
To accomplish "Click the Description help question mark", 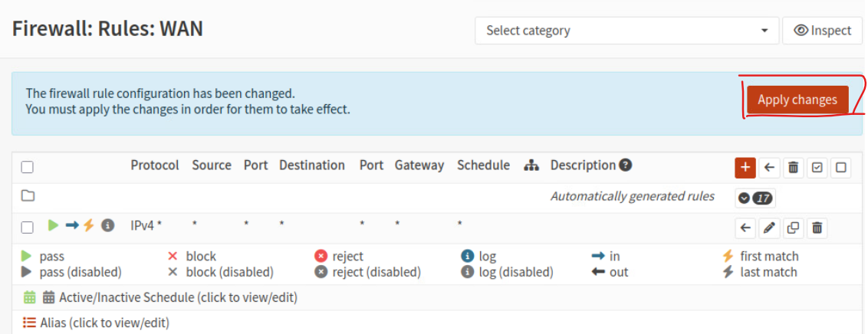I will tap(626, 165).
